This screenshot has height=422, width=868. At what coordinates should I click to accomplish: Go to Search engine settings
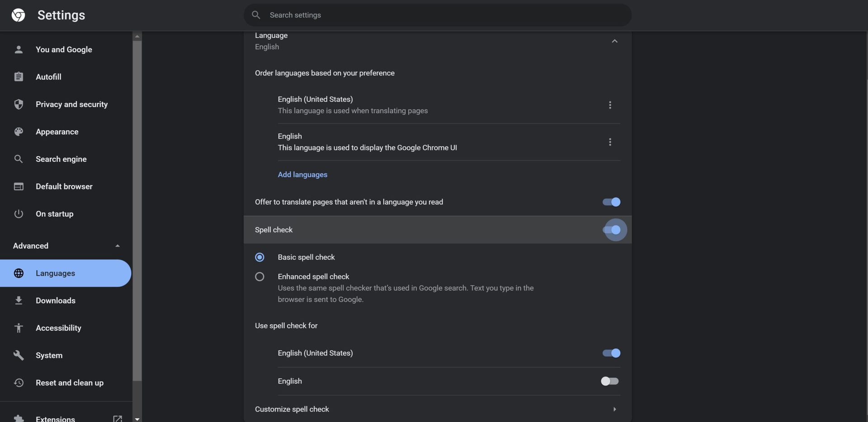pos(61,159)
